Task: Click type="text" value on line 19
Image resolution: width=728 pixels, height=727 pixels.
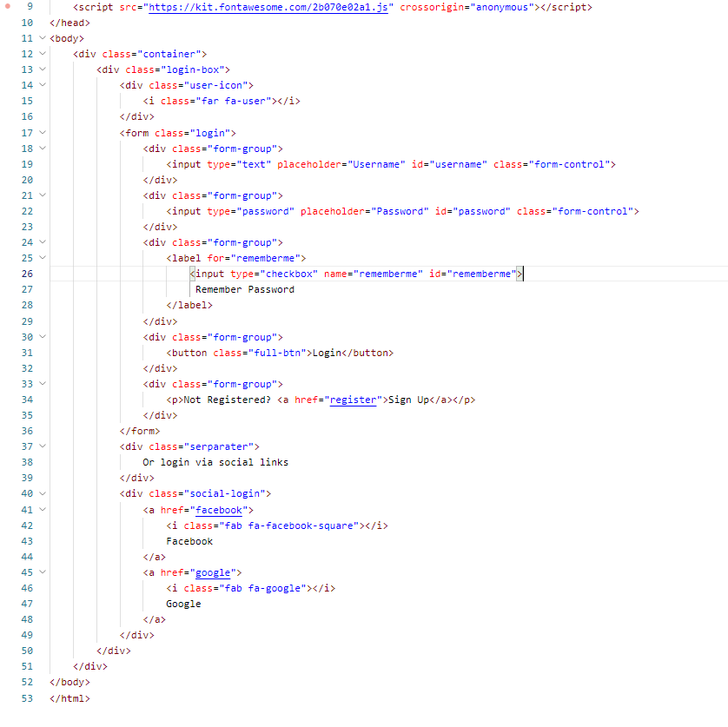Action: (254, 164)
